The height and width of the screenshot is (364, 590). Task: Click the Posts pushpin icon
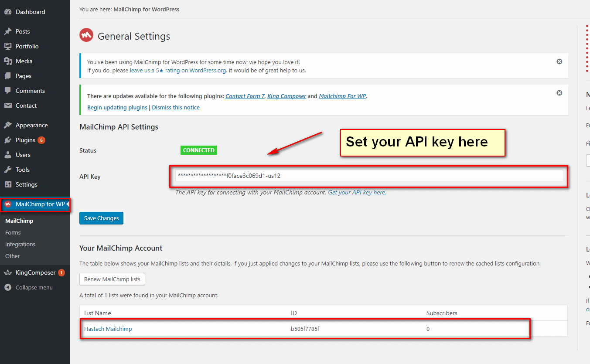click(x=8, y=31)
